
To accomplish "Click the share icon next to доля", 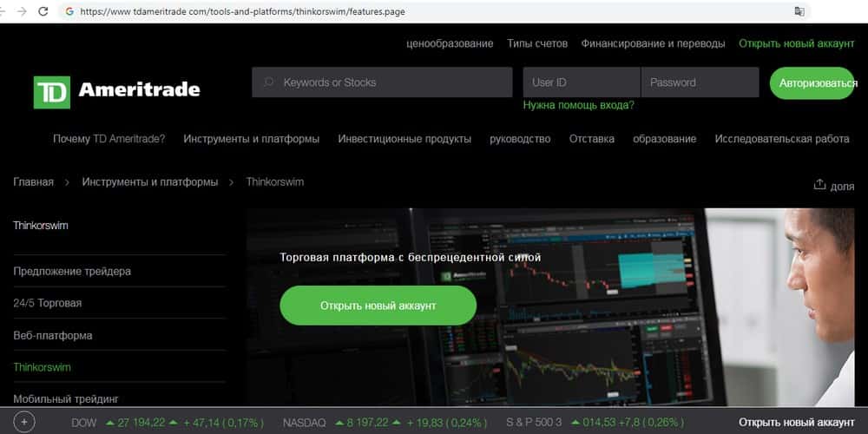I will (x=819, y=185).
